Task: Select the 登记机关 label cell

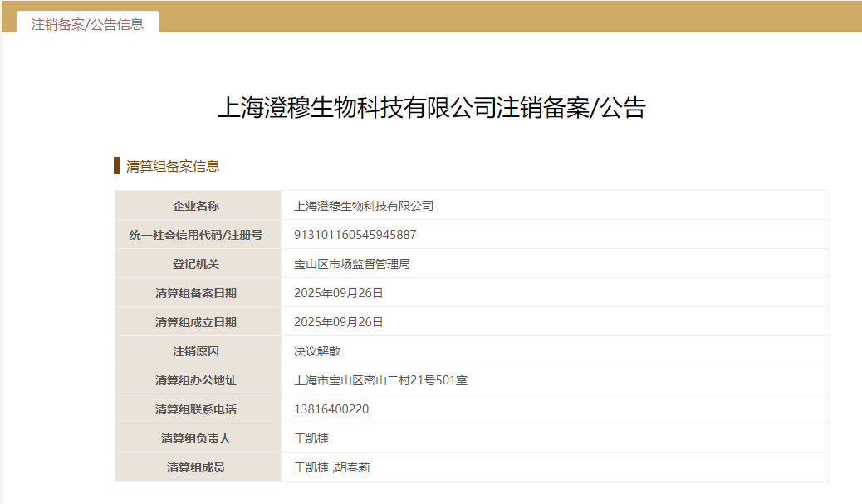Action: [x=196, y=264]
